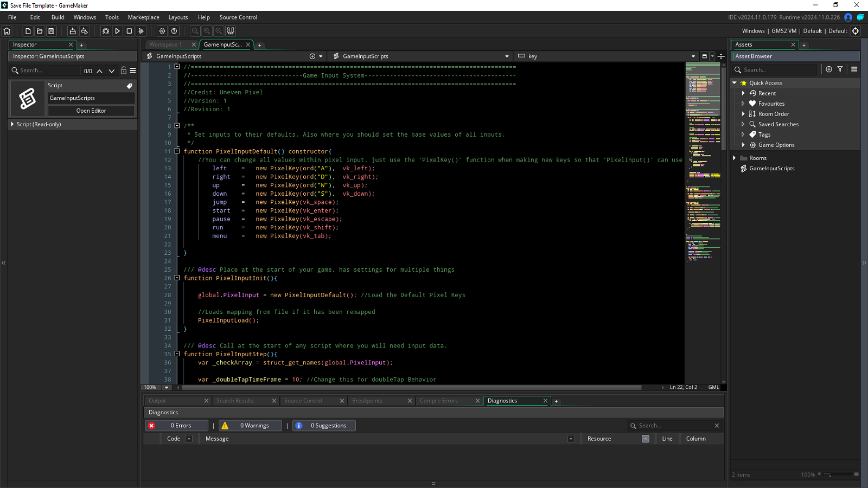Open the Help panel with the question mark icon
This screenshot has width=868, height=488.
pos(174,31)
